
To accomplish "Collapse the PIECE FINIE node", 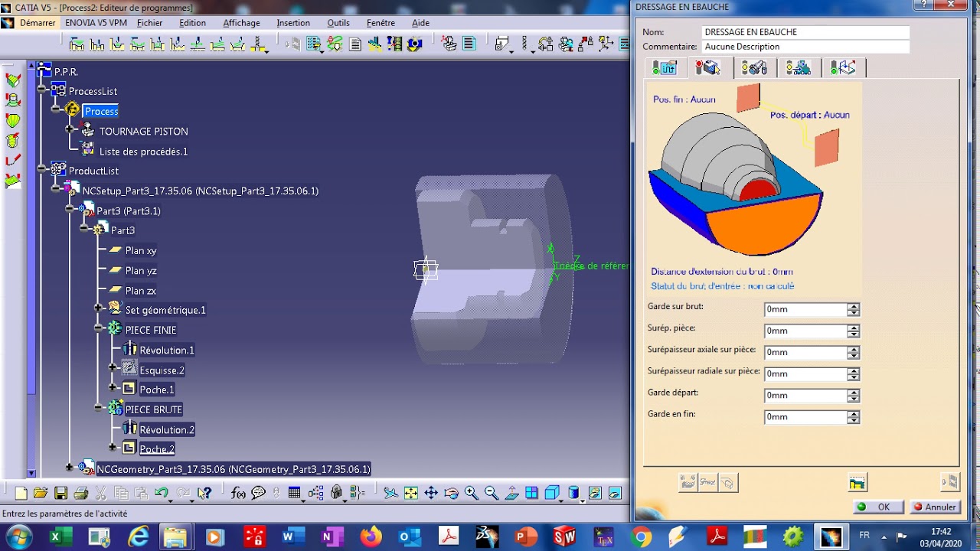I will [x=99, y=328].
